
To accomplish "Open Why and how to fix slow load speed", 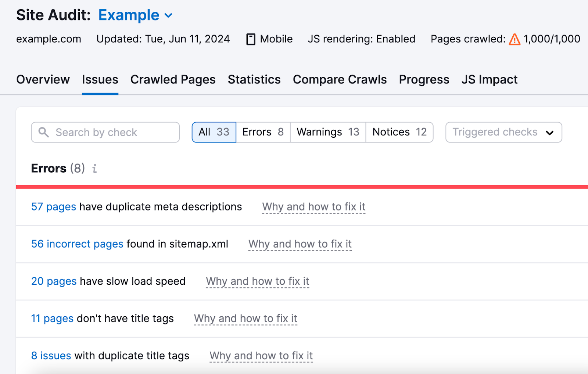I will point(257,281).
